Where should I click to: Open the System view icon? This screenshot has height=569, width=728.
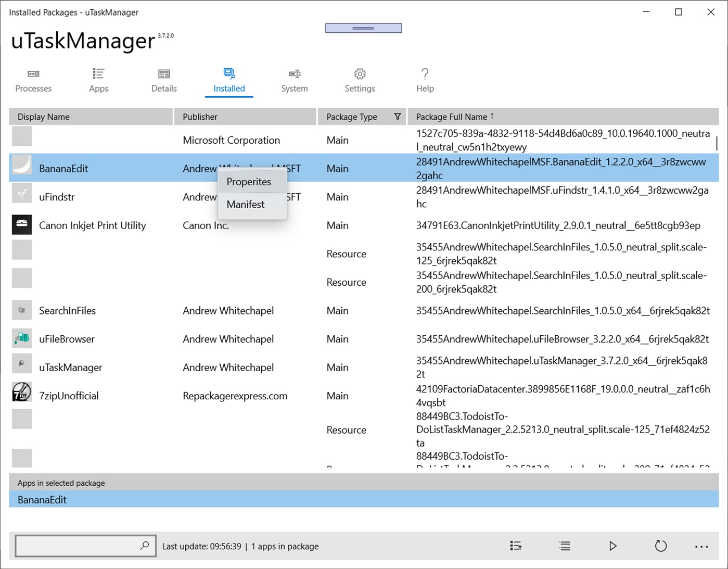[294, 80]
